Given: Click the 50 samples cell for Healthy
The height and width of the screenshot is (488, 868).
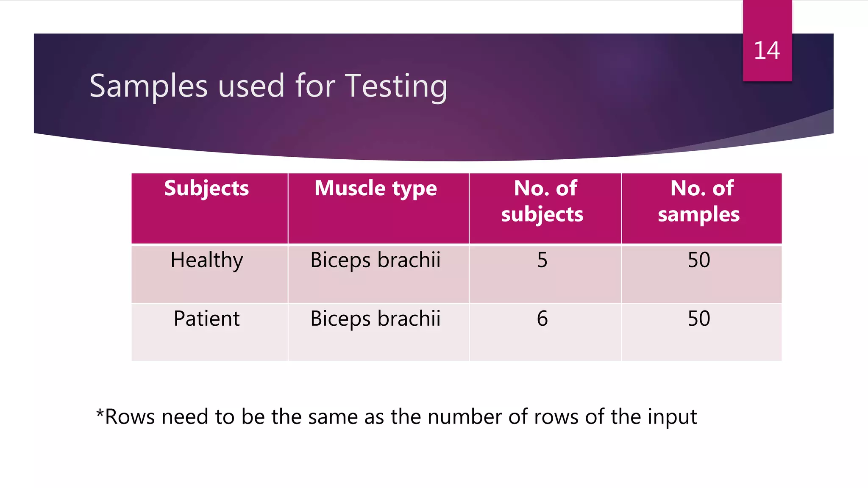Looking at the screenshot, I should coord(699,260).
